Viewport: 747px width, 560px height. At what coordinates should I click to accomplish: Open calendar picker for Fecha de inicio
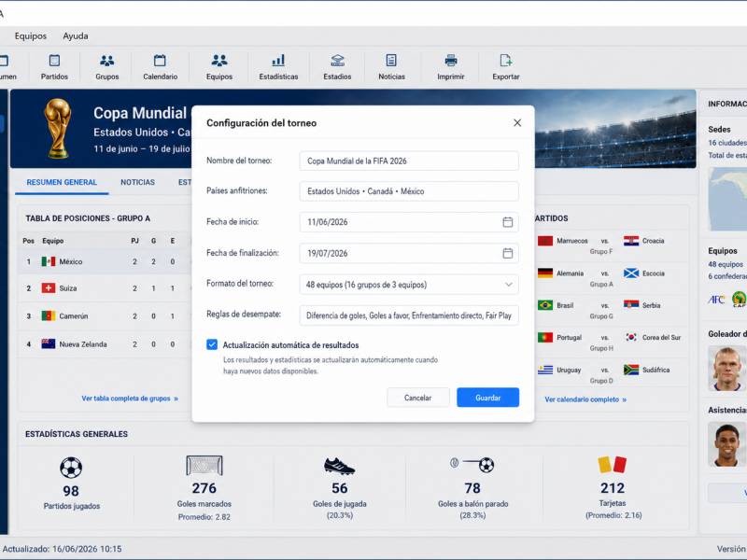[508, 222]
